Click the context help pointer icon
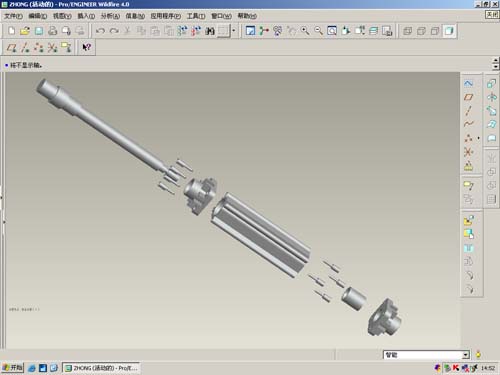 point(86,47)
